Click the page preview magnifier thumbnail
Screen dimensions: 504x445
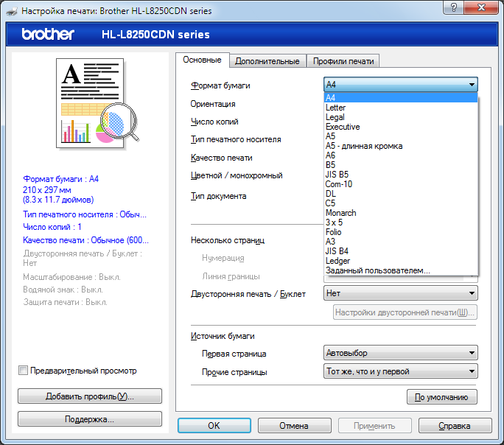98,104
